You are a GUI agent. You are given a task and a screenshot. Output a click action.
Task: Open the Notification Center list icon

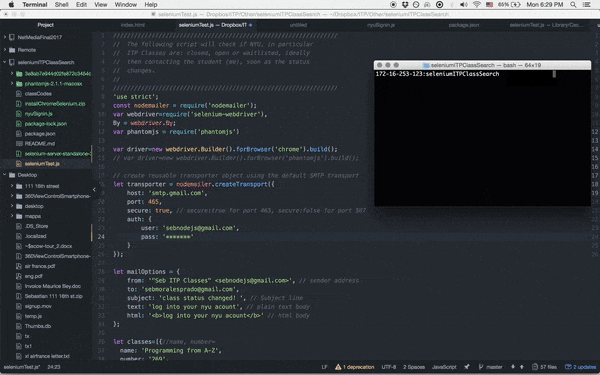pyautogui.click(x=586, y=5)
